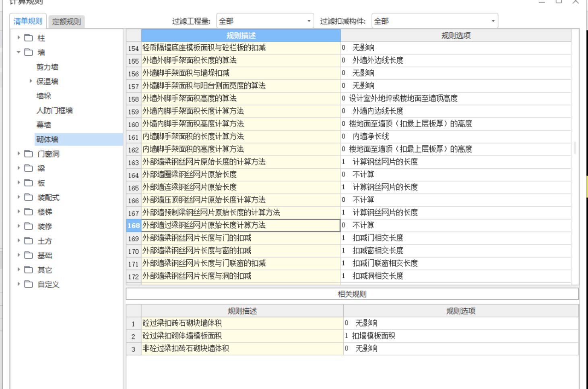Select 砌体墙 in the tree
Viewport: 588px width, 389px height.
(x=47, y=139)
